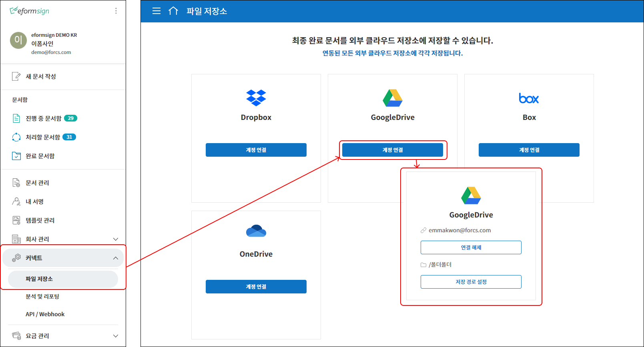Click the template management icon
Screen dimensions: 644x347
[x=16, y=220]
